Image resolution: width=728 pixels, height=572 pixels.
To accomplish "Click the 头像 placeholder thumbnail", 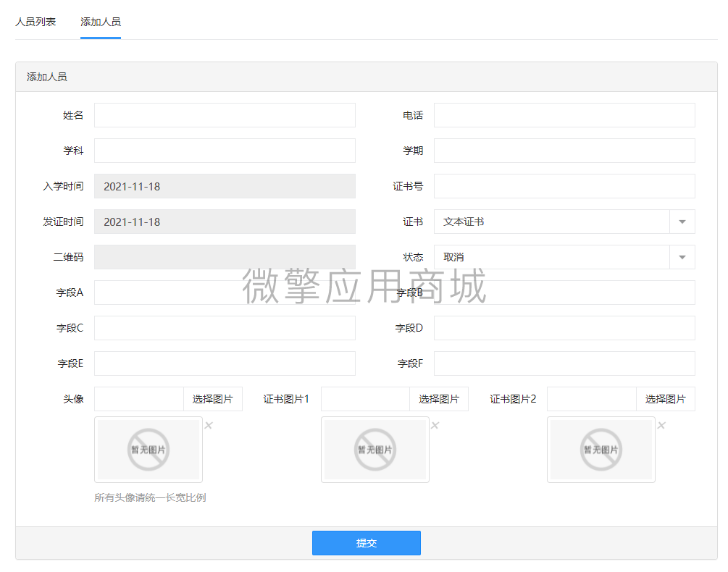I will point(148,450).
